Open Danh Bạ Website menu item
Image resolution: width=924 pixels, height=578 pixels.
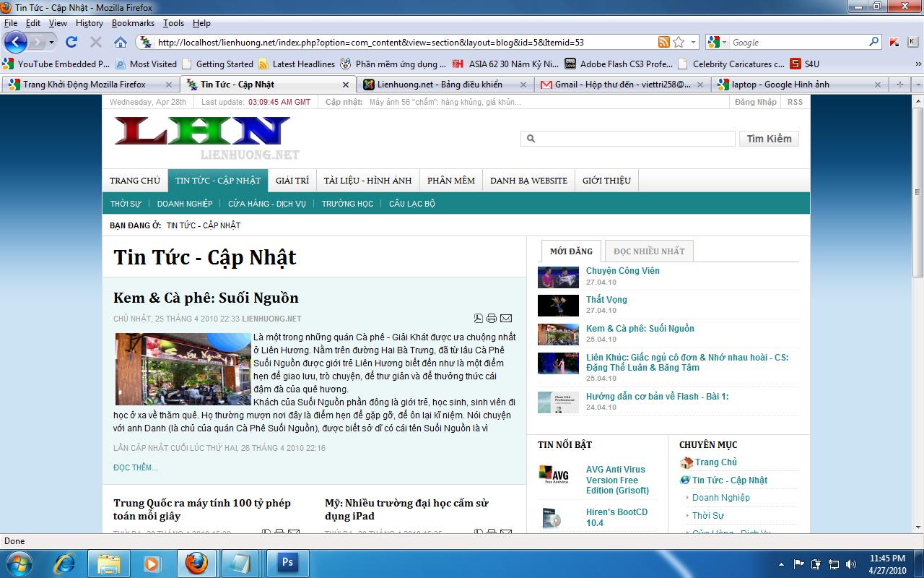[528, 181]
